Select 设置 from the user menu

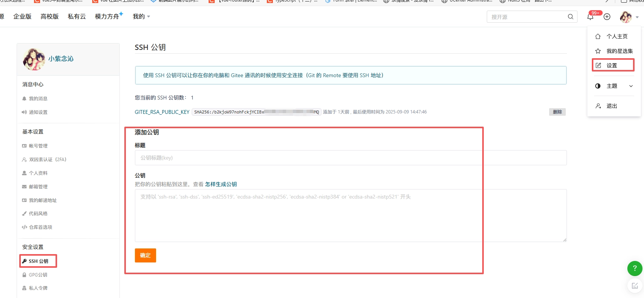click(x=611, y=65)
